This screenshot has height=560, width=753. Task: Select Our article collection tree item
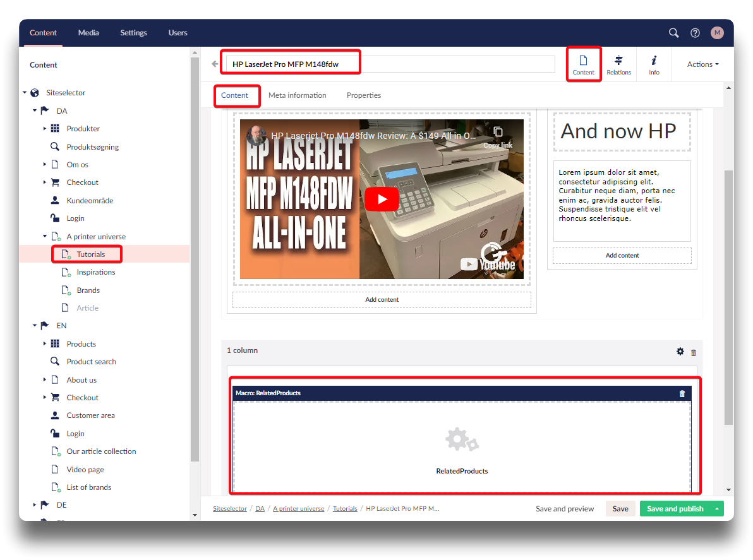pos(101,451)
